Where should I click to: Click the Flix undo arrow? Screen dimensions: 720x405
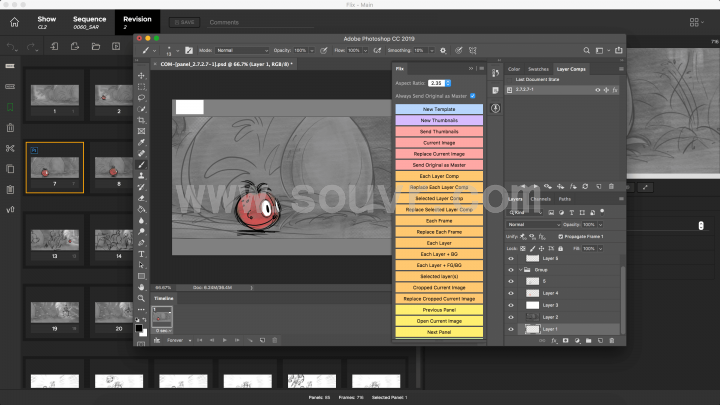11,46
